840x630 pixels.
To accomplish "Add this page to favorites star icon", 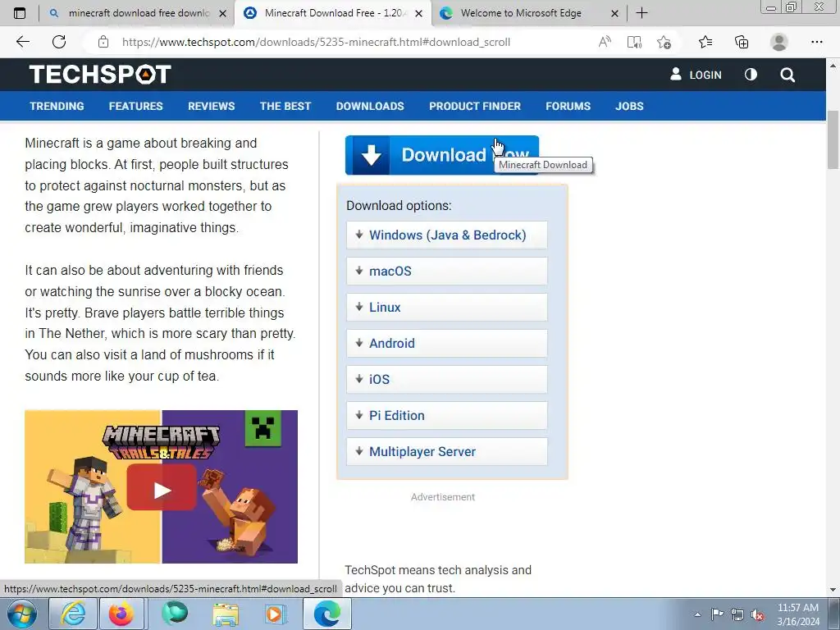I will tap(664, 42).
